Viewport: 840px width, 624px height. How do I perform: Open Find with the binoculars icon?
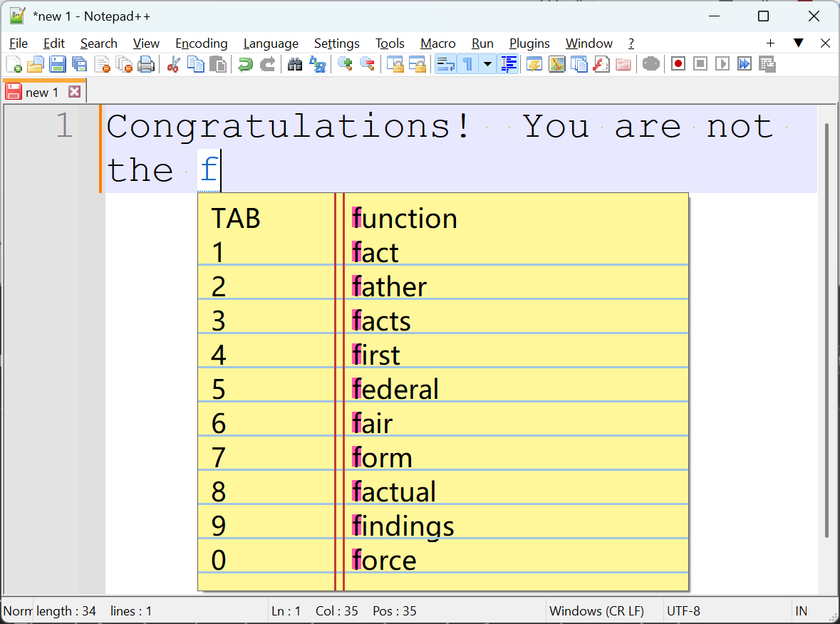[295, 64]
